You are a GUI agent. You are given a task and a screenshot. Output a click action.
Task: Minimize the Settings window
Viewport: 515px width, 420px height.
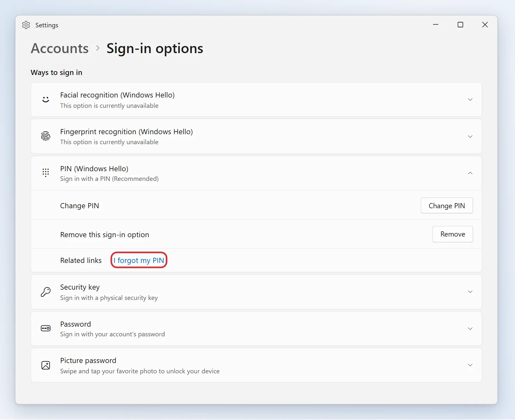436,25
